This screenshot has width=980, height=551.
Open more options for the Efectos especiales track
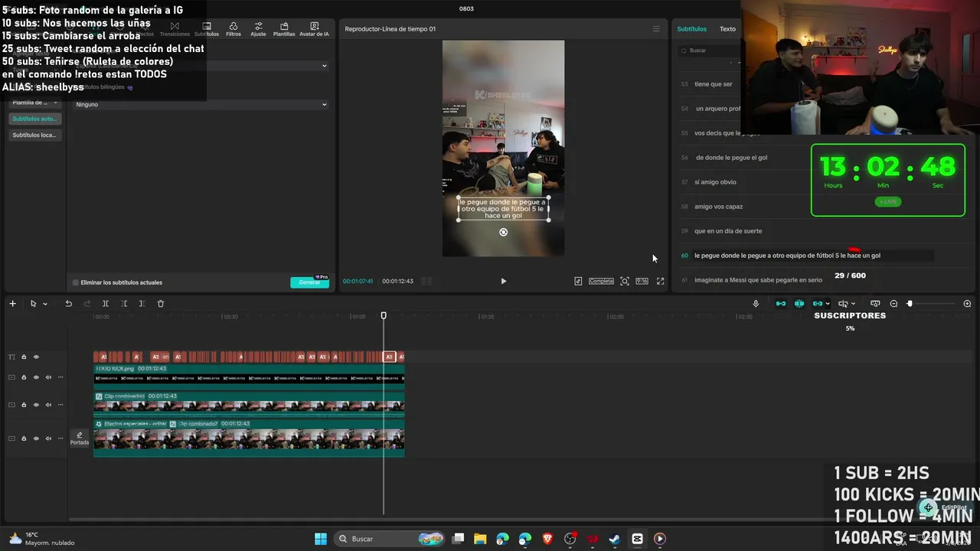60,439
